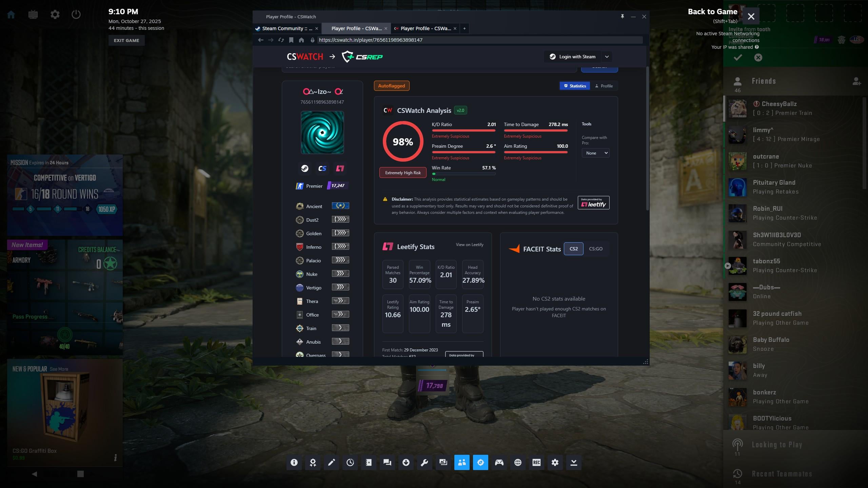
Task: Expand the Recent Teammates section
Action: pyautogui.click(x=795, y=474)
